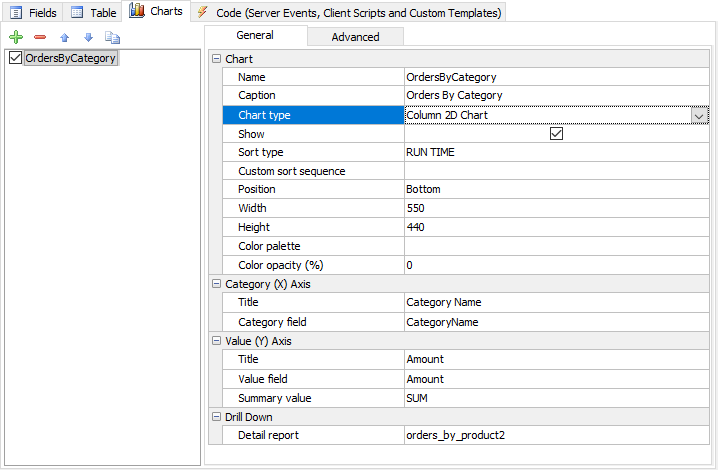Viewport: 718px width, 470px height.
Task: Open the Chart type dropdown arrow
Action: [698, 116]
